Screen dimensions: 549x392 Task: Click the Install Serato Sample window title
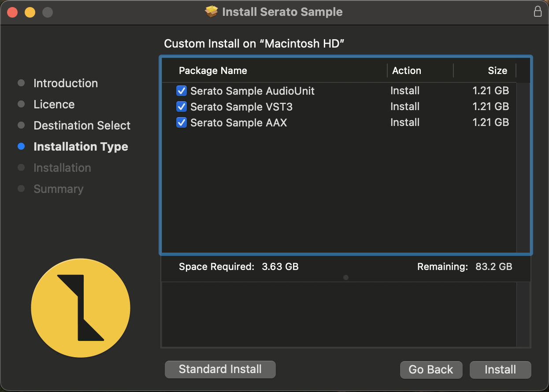click(x=282, y=12)
